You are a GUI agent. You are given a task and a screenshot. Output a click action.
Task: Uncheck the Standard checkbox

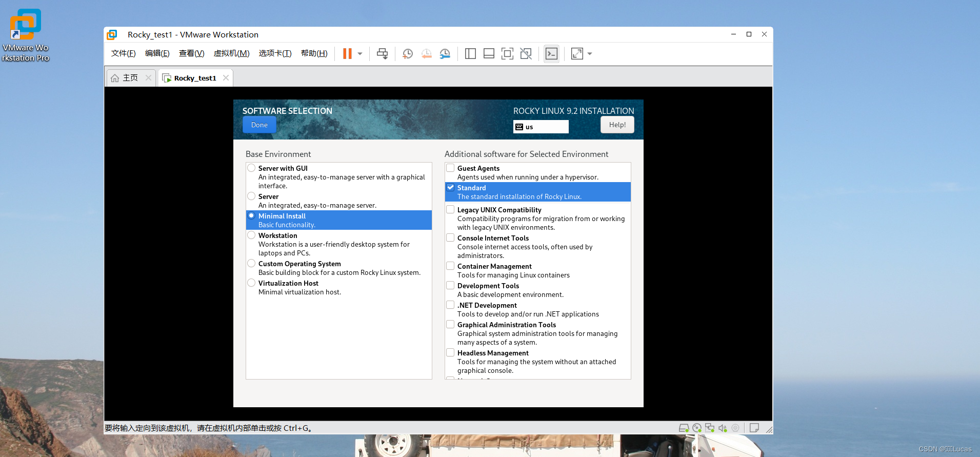(450, 187)
